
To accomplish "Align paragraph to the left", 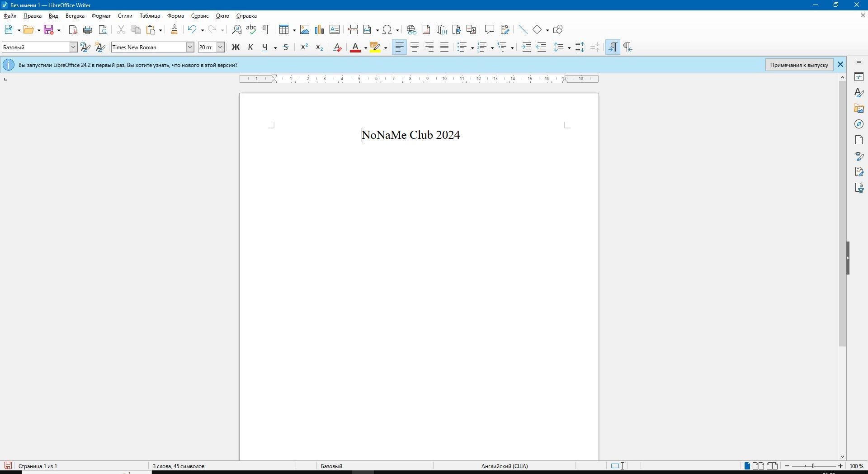I will point(400,47).
